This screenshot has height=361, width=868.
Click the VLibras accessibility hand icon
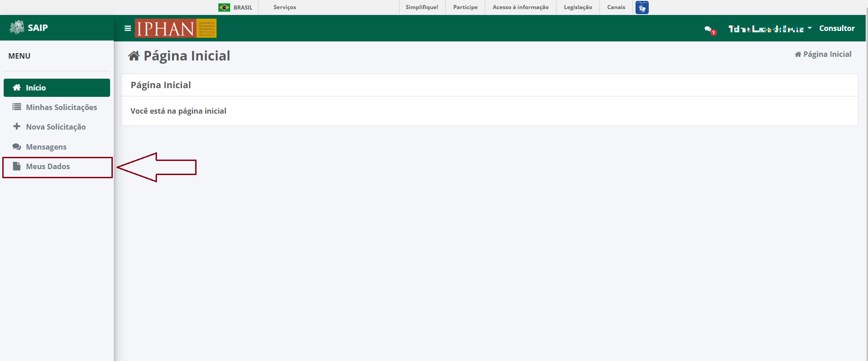click(642, 7)
